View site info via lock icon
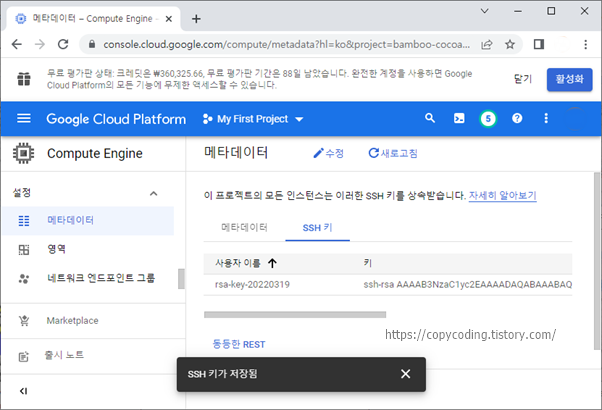602x410 pixels. click(x=92, y=45)
